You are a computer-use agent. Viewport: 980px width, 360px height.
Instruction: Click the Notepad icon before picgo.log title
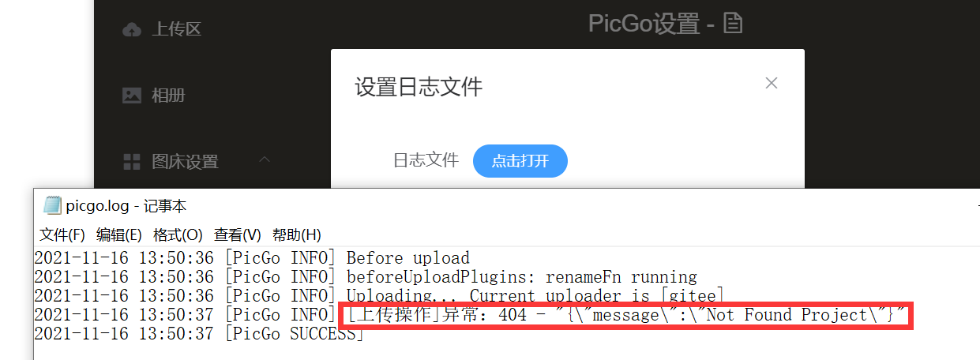(x=52, y=205)
